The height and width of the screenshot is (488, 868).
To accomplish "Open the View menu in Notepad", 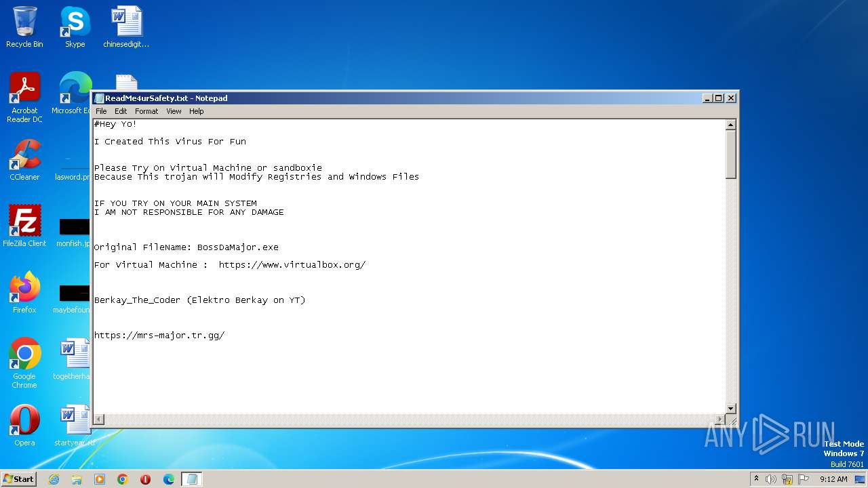I will tap(174, 111).
